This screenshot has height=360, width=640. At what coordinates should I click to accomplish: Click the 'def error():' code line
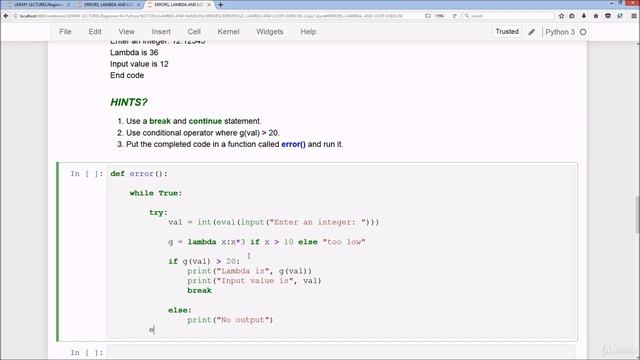(139, 174)
